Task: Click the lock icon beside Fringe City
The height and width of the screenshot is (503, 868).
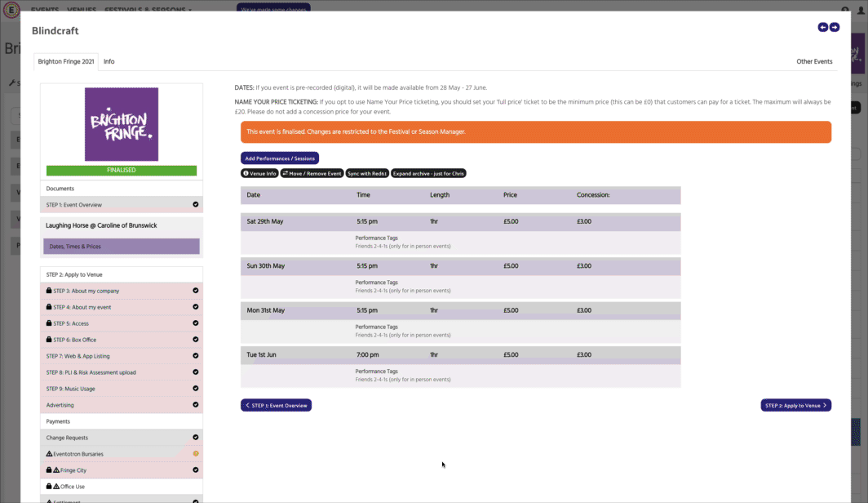Action: click(x=49, y=470)
